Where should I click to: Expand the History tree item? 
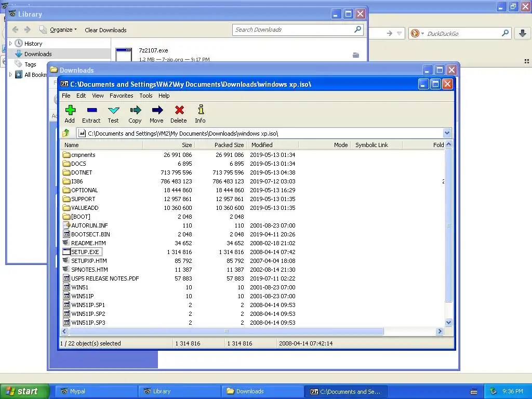10,44
